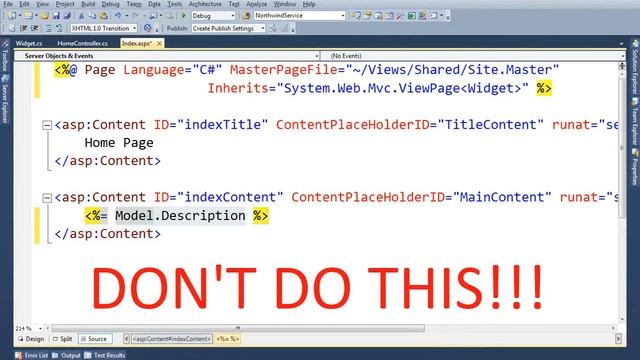Open the Toolbox side panel

pyautogui.click(x=5, y=56)
